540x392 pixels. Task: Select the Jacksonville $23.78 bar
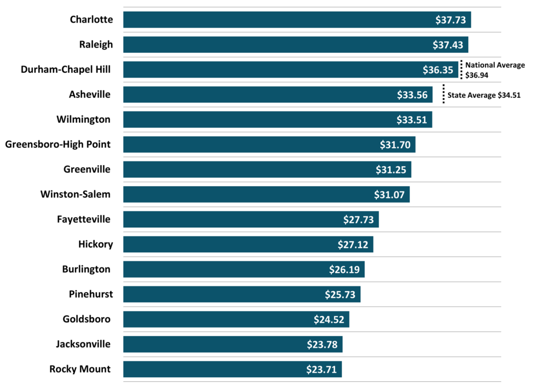[x=233, y=345]
